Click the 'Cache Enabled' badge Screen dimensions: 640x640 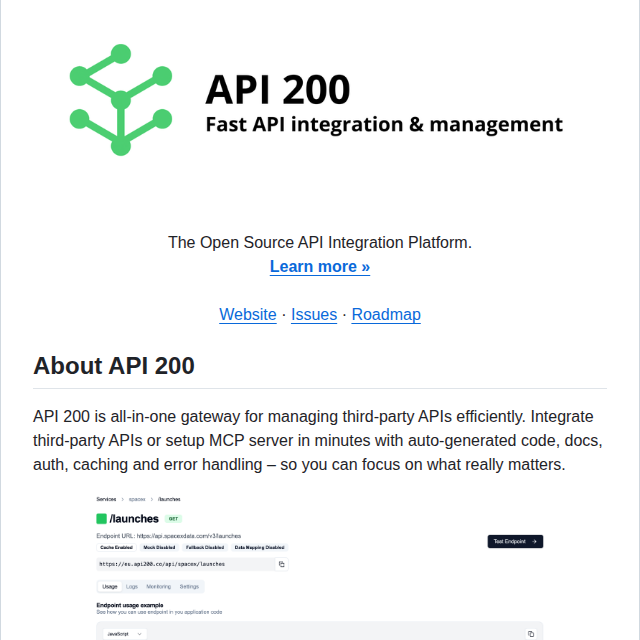pyautogui.click(x=116, y=547)
